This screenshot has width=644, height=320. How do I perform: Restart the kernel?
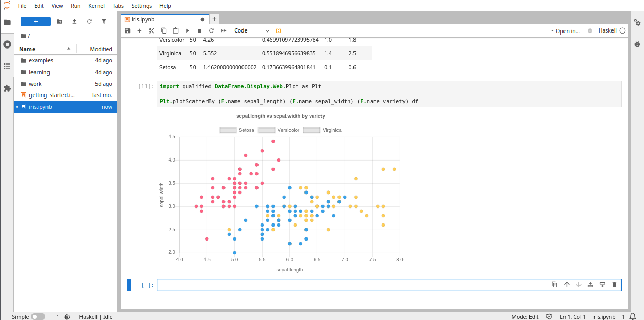[211, 31]
